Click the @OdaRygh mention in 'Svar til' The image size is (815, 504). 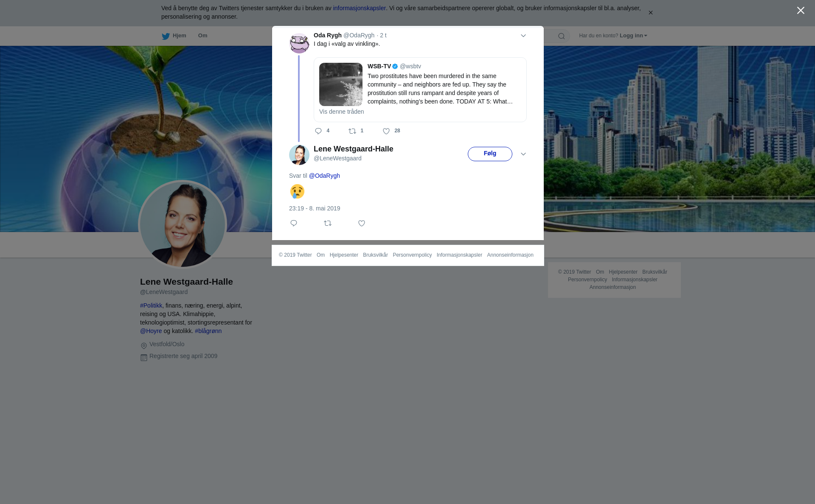(324, 176)
